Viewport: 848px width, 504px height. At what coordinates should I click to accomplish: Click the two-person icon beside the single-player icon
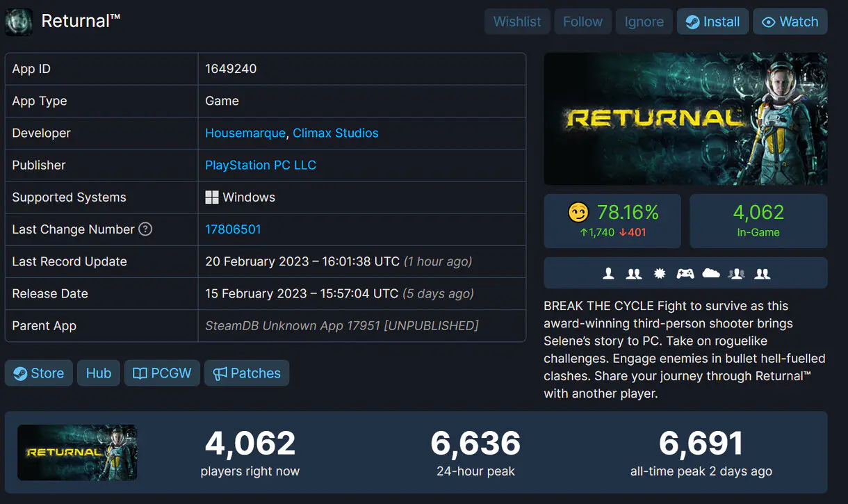tap(633, 273)
